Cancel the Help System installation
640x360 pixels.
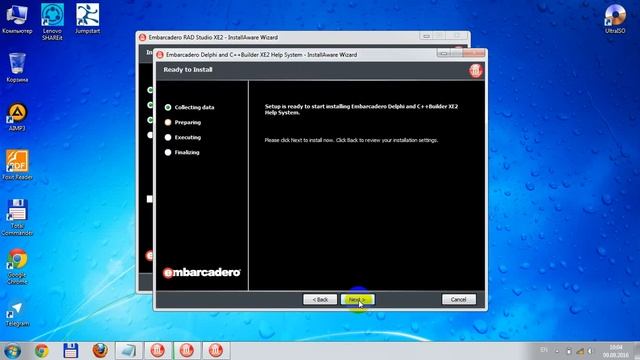pos(459,299)
